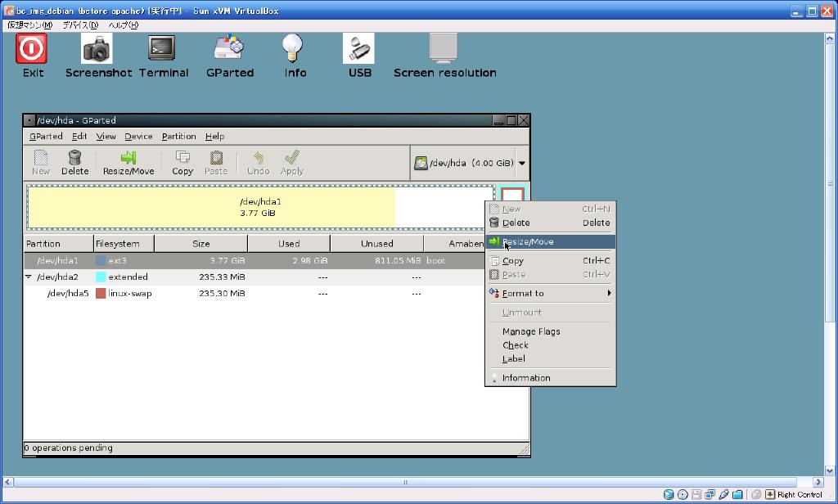Click the Used column header
Image resolution: width=838 pixels, height=504 pixels.
coord(289,244)
